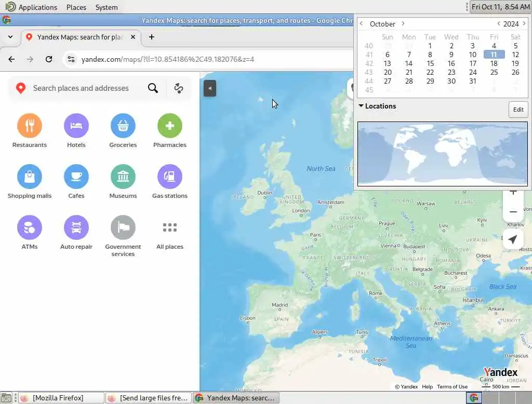Select October 1 in calendar
532x404 pixels.
pos(430,46)
